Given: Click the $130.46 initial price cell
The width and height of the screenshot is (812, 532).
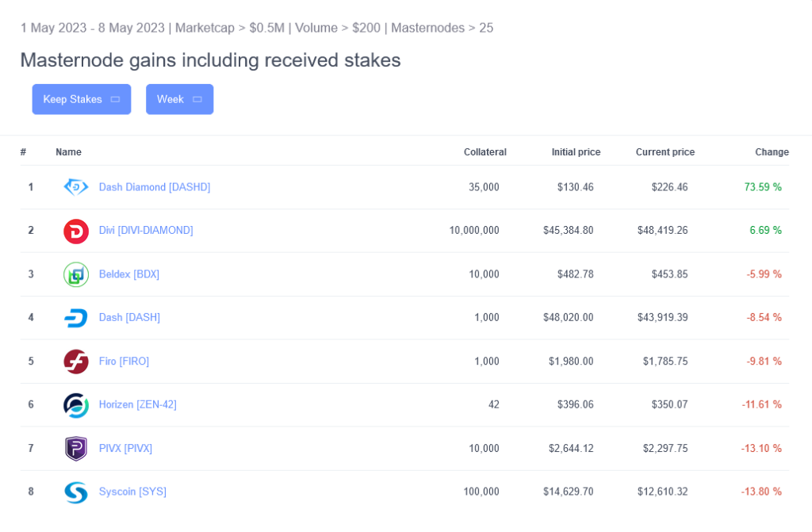Looking at the screenshot, I should pos(576,187).
